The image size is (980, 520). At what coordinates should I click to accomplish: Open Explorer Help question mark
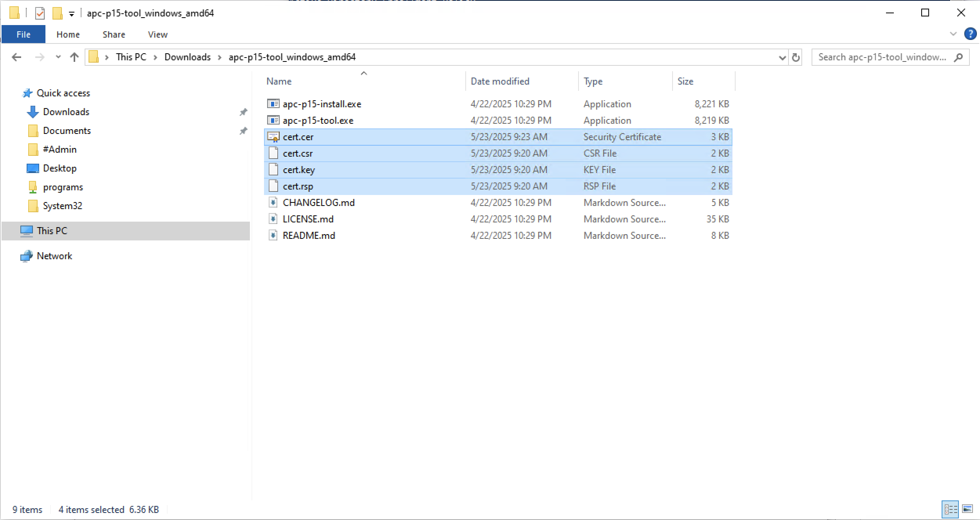click(970, 34)
